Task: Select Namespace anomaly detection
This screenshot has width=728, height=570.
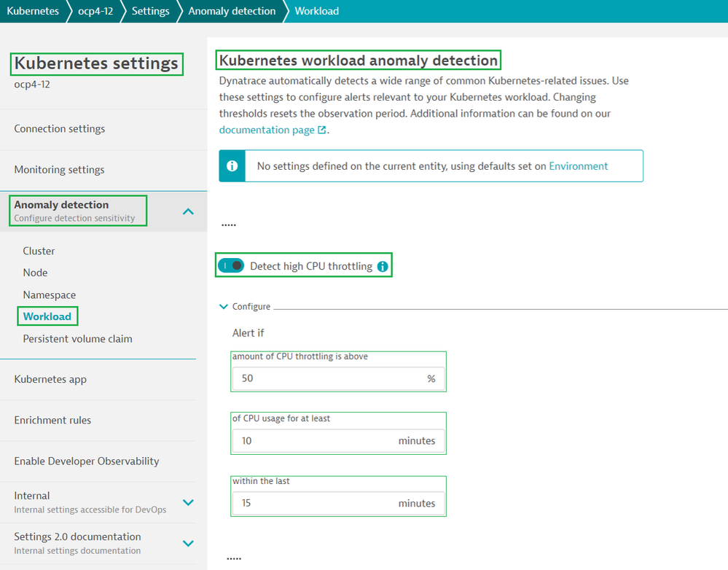Action: [50, 295]
